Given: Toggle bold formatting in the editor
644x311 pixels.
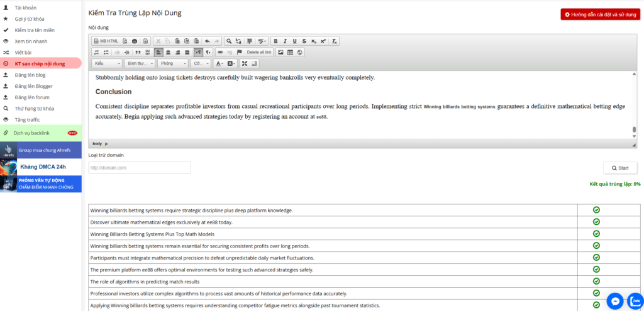Looking at the screenshot, I should coord(275,41).
